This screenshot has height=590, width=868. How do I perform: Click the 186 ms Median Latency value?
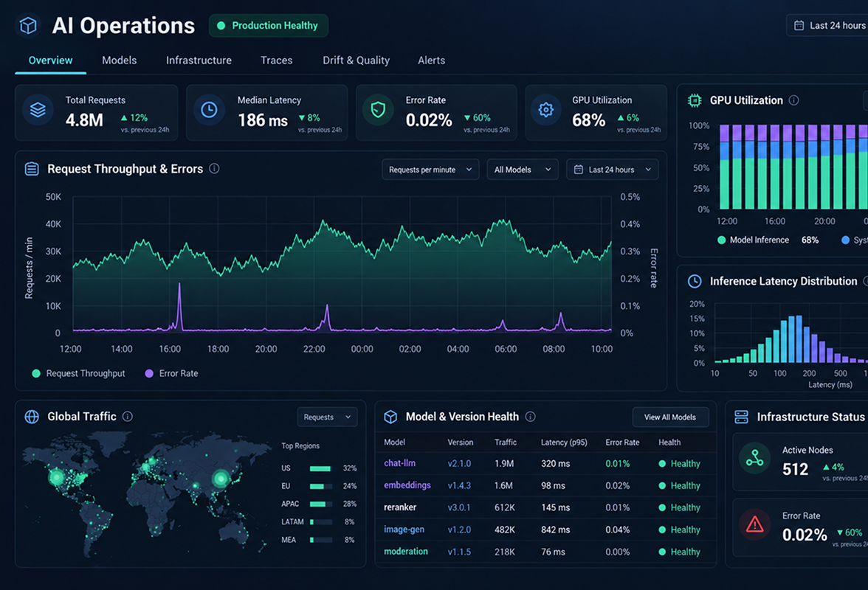(263, 120)
